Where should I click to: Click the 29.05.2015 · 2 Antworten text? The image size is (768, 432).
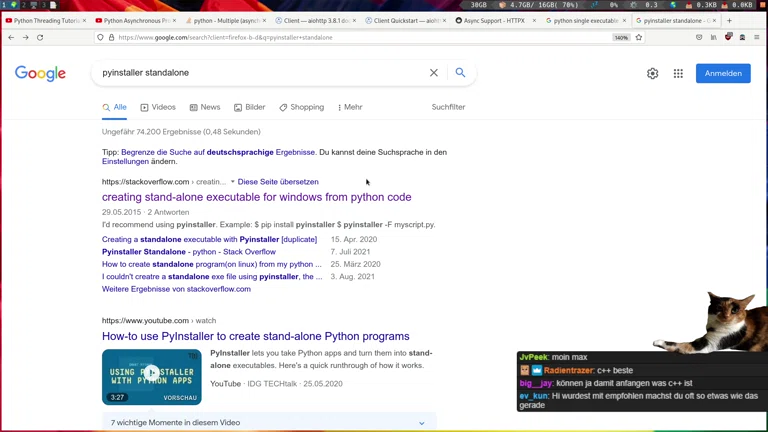pyautogui.click(x=145, y=212)
